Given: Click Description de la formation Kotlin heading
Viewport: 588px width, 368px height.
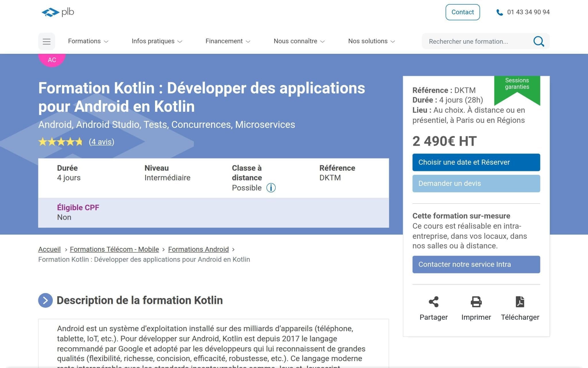Looking at the screenshot, I should click(140, 300).
